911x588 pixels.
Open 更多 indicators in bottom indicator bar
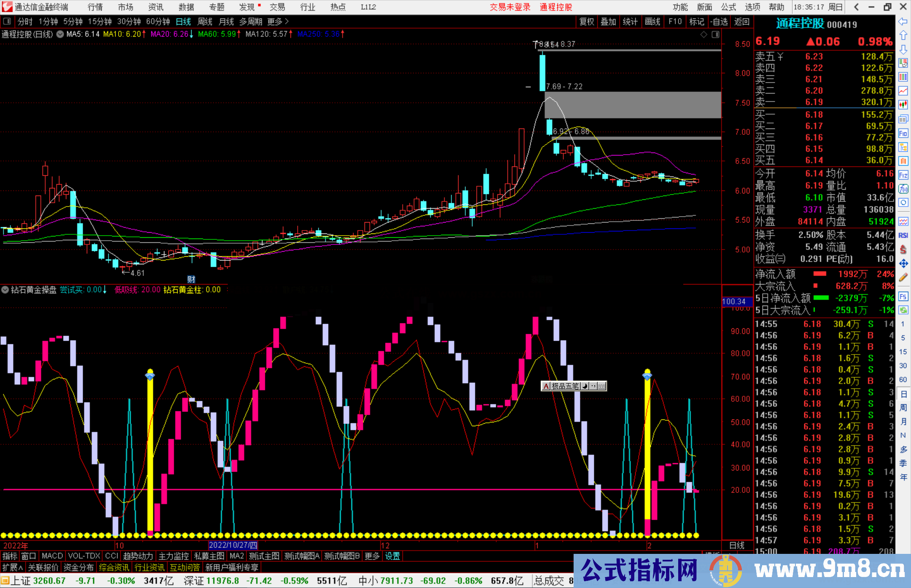pyautogui.click(x=372, y=556)
